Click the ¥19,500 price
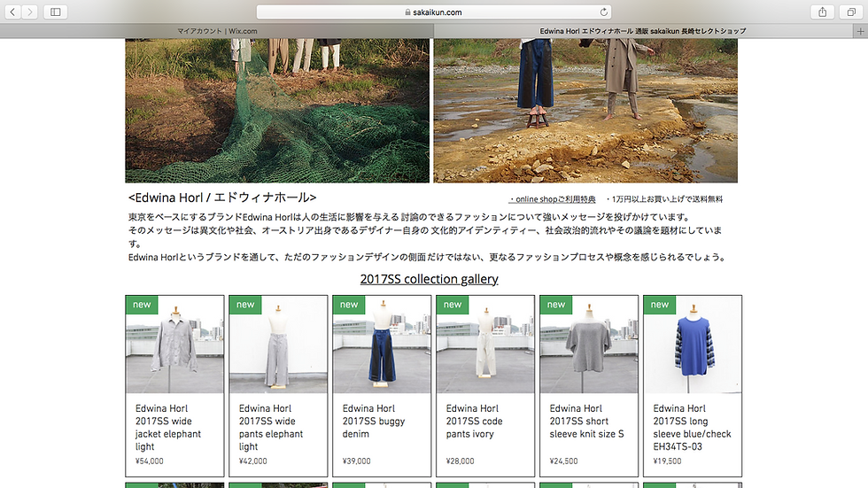Screen dimensions: 868x488 tap(667, 461)
